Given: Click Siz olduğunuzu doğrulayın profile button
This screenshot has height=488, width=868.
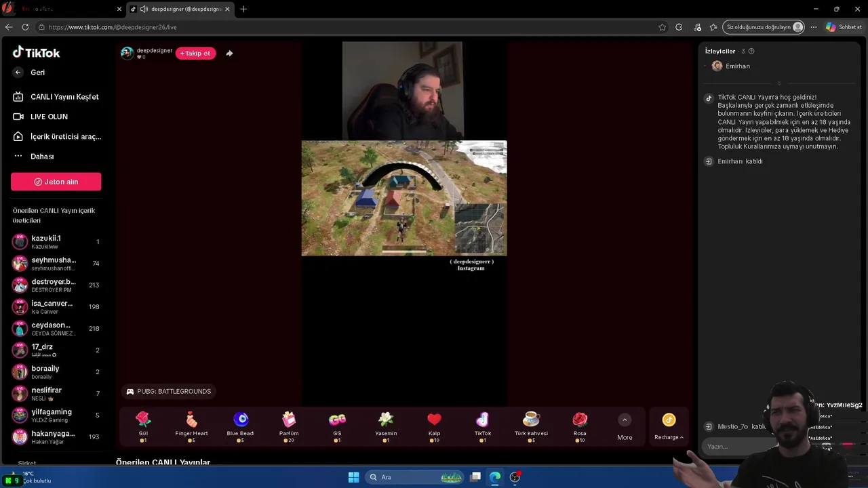Looking at the screenshot, I should pos(764,27).
